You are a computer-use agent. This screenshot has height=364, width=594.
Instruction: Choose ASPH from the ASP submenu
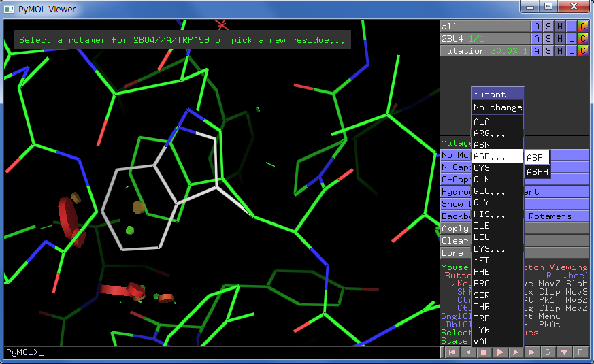click(x=537, y=172)
